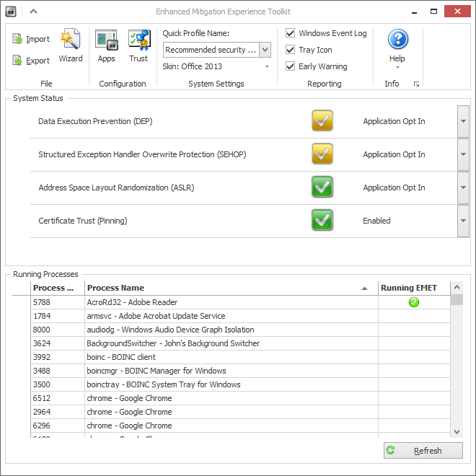Click Data Execution Prevention (DEP) label
Viewport: 476px width, 476px height.
point(95,121)
